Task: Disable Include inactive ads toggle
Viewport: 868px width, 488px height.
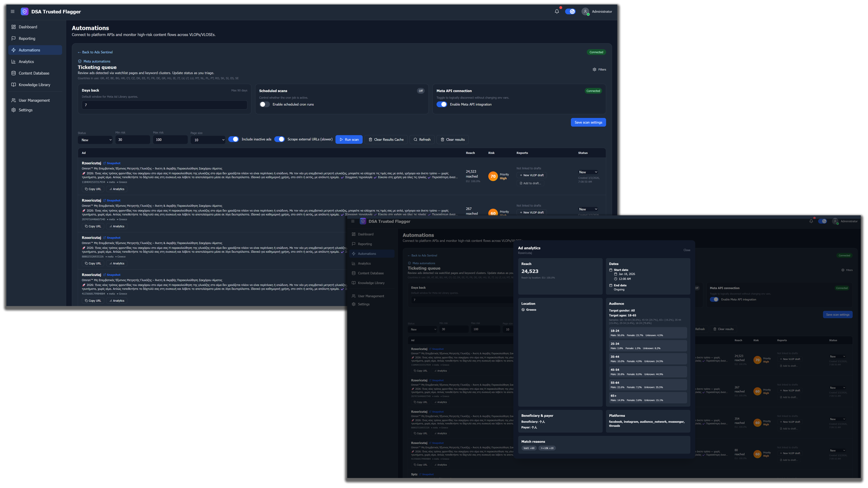Action: [x=233, y=139]
